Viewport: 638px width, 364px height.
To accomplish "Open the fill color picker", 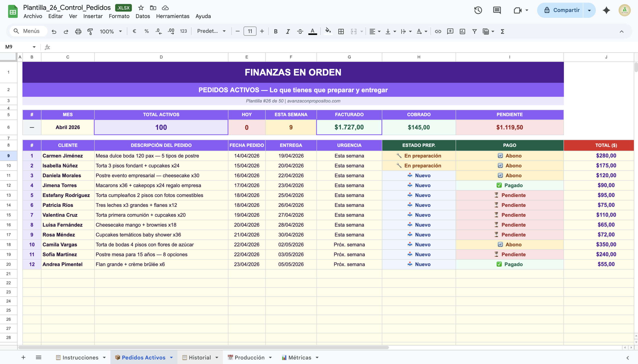I will [x=328, y=31].
